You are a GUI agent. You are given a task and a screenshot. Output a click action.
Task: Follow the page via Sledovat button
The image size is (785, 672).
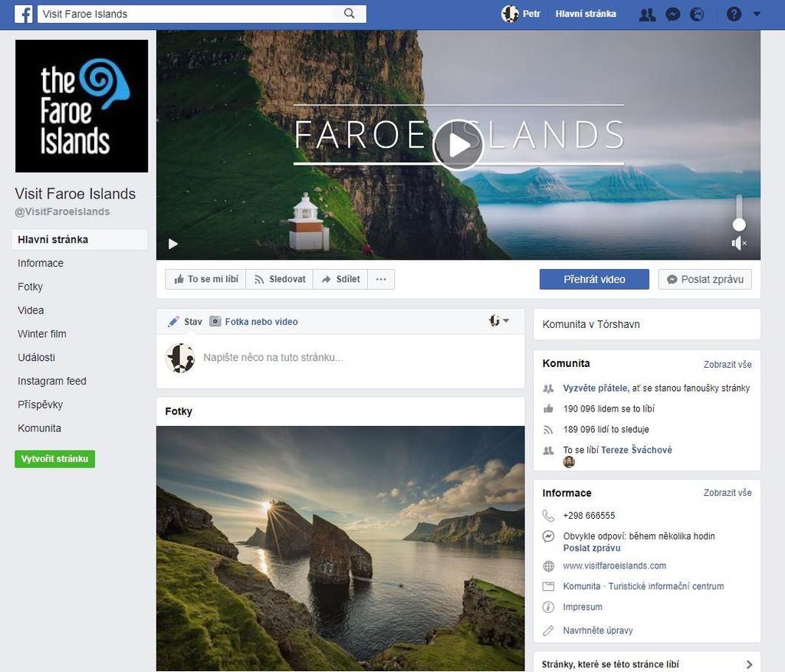(279, 279)
